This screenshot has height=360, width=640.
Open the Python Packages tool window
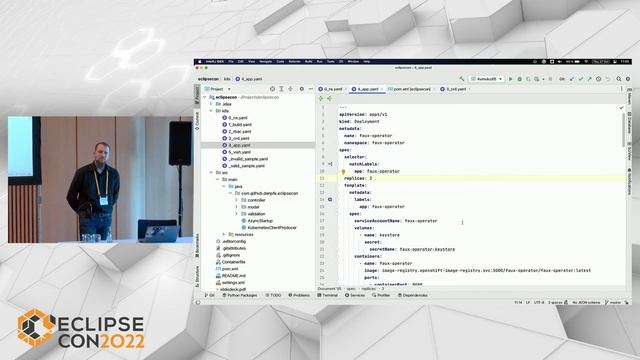pos(240,295)
